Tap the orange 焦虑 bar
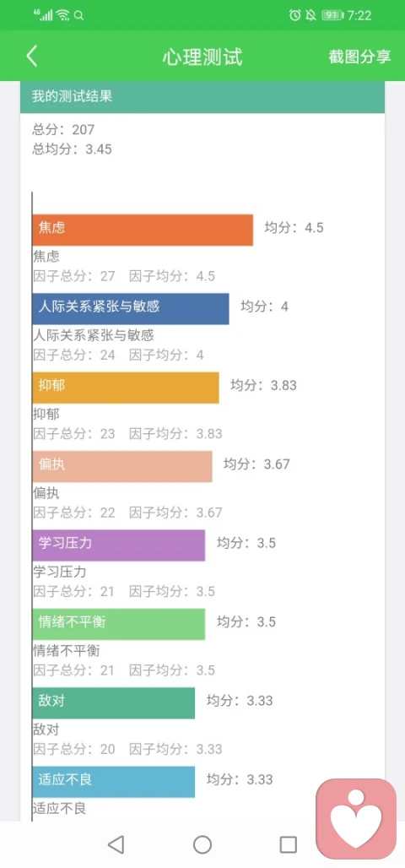This screenshot has width=405, height=868. click(143, 230)
